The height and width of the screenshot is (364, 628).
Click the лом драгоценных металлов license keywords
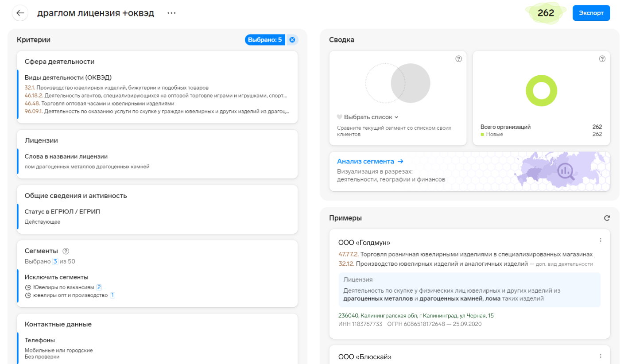click(87, 167)
